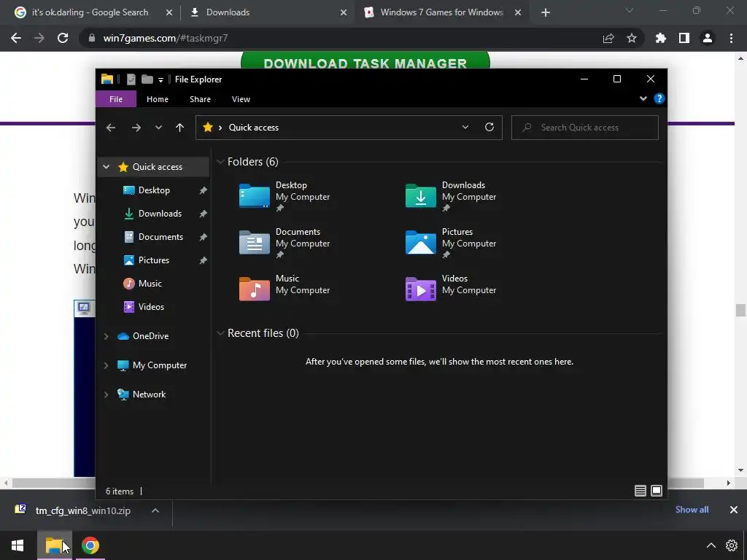747x560 pixels.
Task: Open Desktop folder in Folders section
Action: tap(285, 196)
